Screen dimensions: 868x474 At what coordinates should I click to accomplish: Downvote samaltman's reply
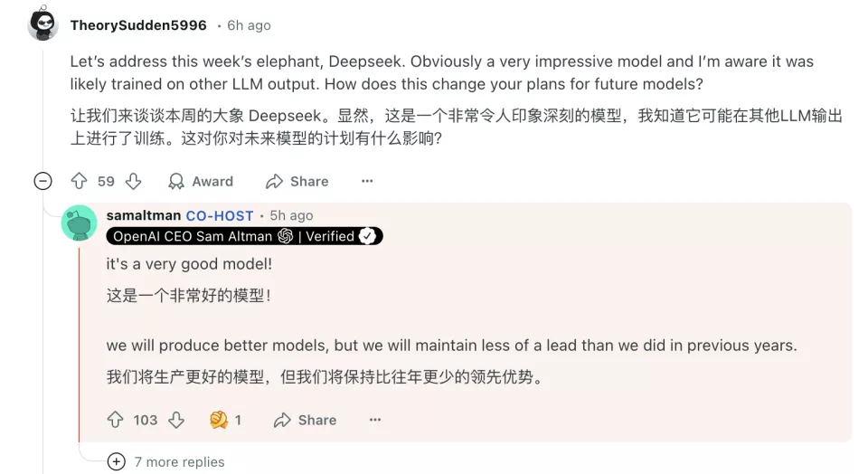(176, 420)
